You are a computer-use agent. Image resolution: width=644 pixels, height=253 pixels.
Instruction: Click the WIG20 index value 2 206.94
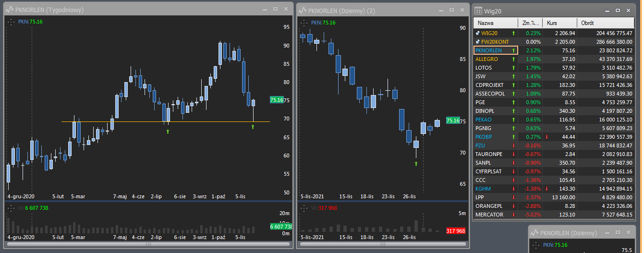tap(565, 33)
